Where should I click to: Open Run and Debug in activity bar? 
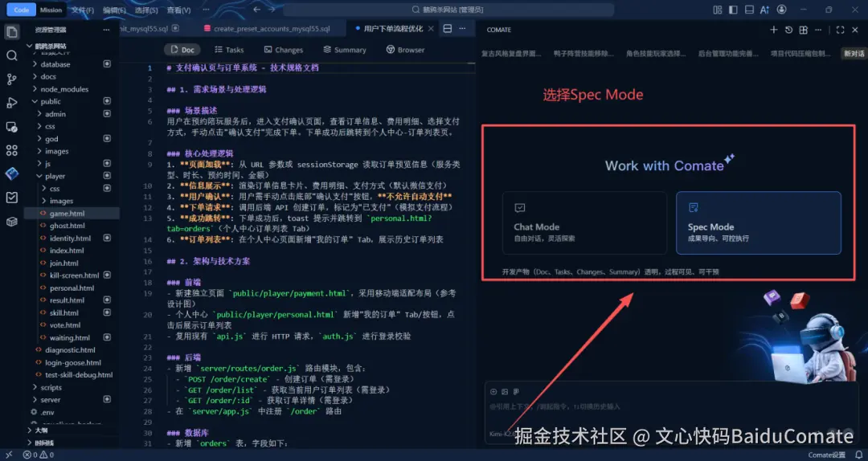pyautogui.click(x=11, y=103)
